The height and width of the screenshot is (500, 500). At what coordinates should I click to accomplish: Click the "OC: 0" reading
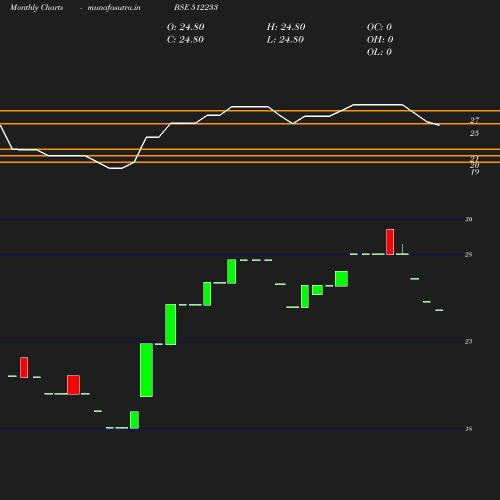(379, 27)
